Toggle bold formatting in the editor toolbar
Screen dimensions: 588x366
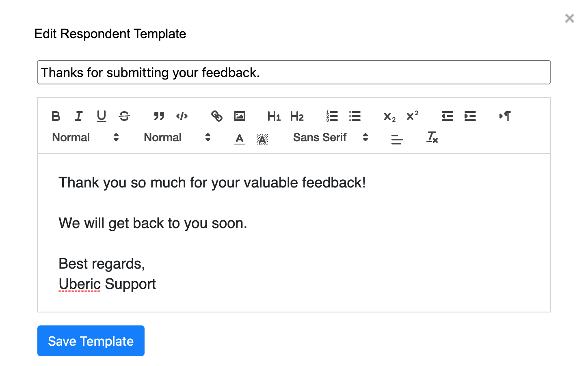pos(56,116)
